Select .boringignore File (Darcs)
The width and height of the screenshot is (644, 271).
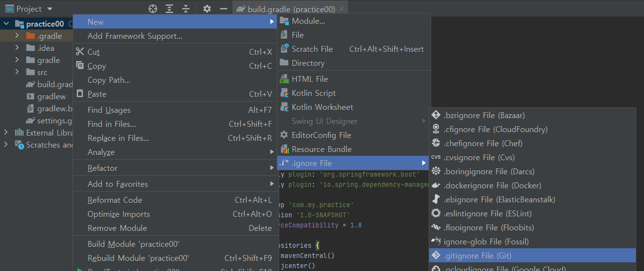(x=532, y=171)
